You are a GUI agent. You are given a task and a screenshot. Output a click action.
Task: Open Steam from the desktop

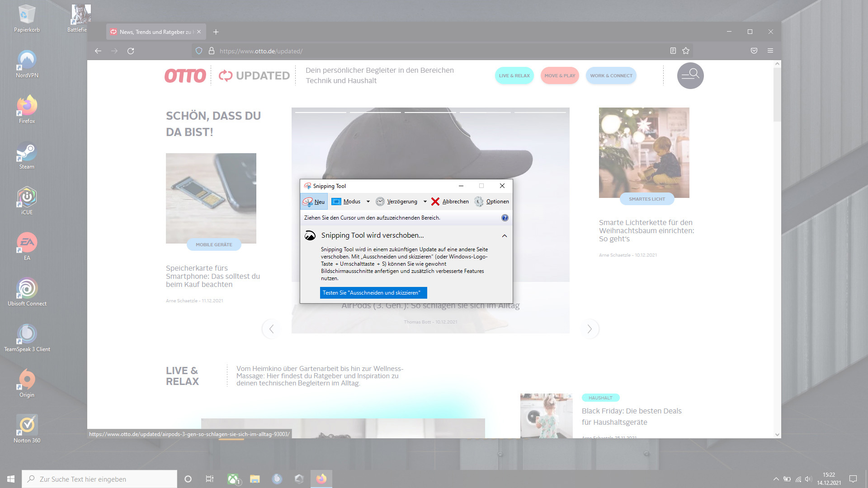pyautogui.click(x=27, y=155)
